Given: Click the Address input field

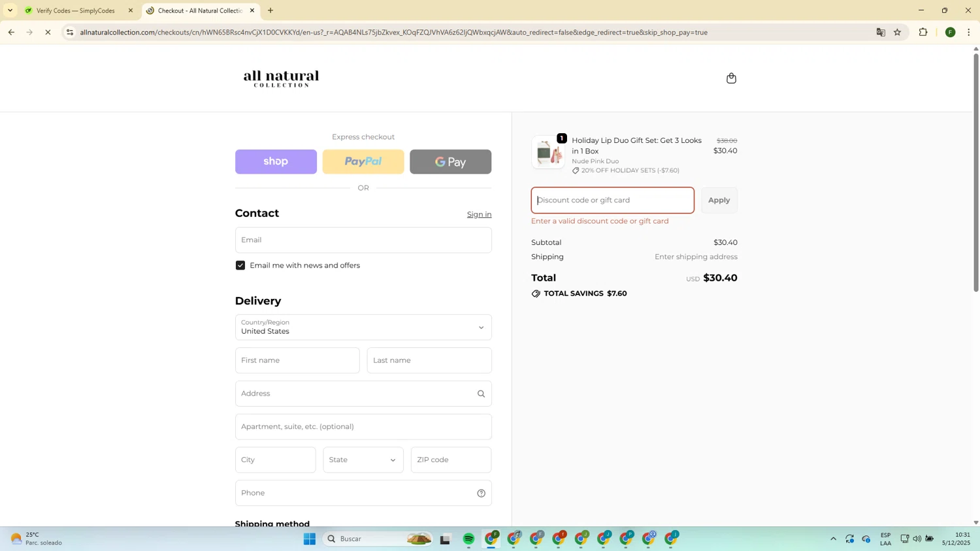Looking at the screenshot, I should [x=363, y=394].
